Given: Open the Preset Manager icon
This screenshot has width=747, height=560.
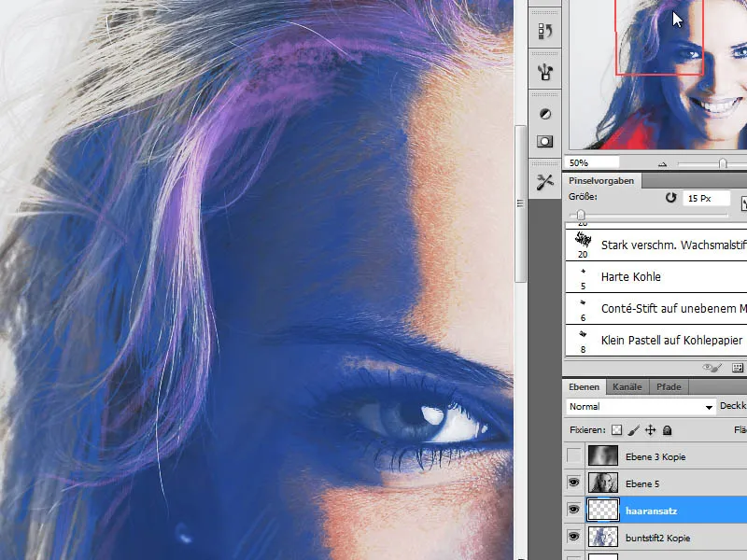Looking at the screenshot, I should click(x=738, y=368).
